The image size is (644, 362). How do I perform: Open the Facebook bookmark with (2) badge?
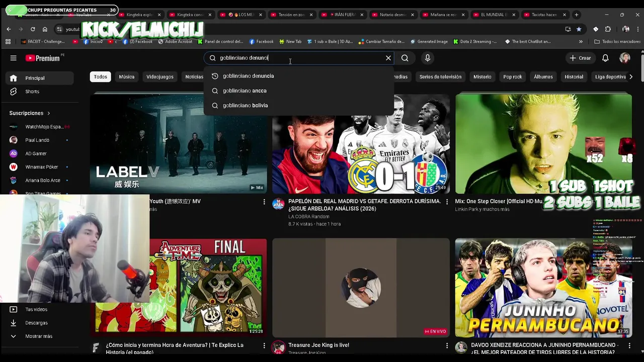tap(137, 42)
